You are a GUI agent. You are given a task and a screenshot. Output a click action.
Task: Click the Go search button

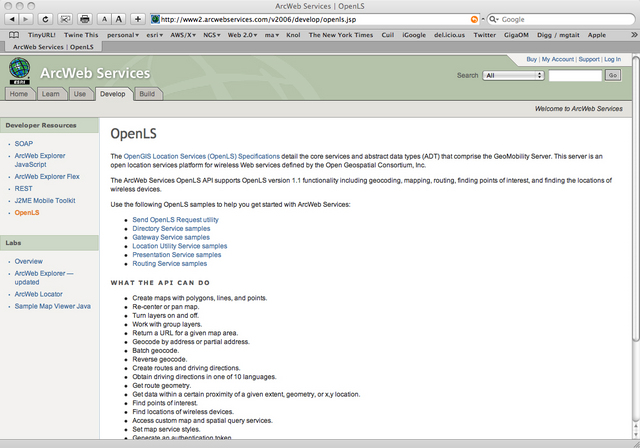613,75
